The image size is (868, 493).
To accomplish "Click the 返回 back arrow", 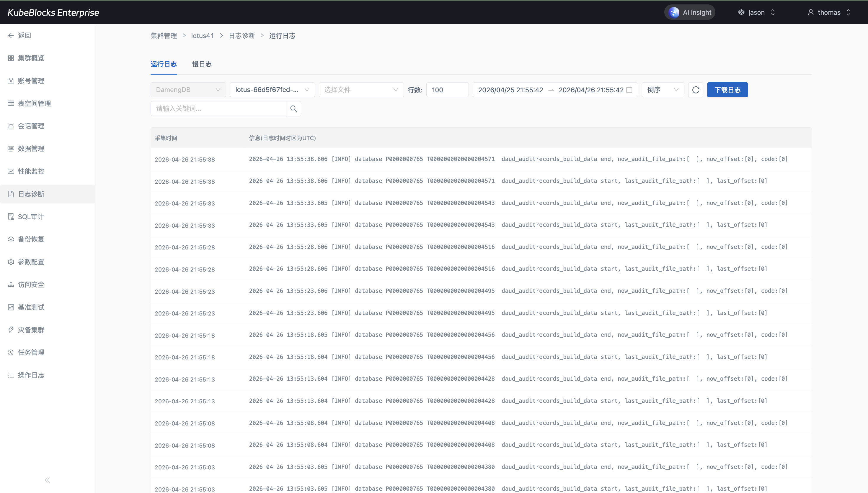I will 20,36.
